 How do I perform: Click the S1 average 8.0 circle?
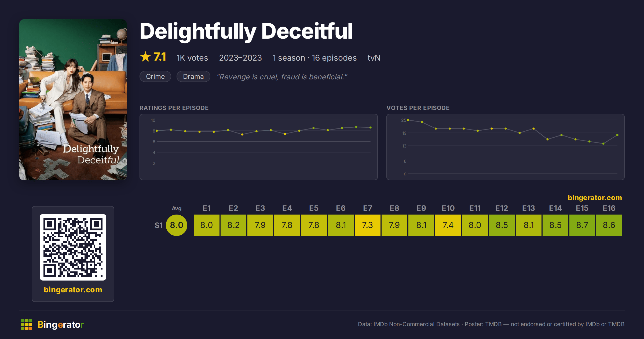pyautogui.click(x=177, y=225)
